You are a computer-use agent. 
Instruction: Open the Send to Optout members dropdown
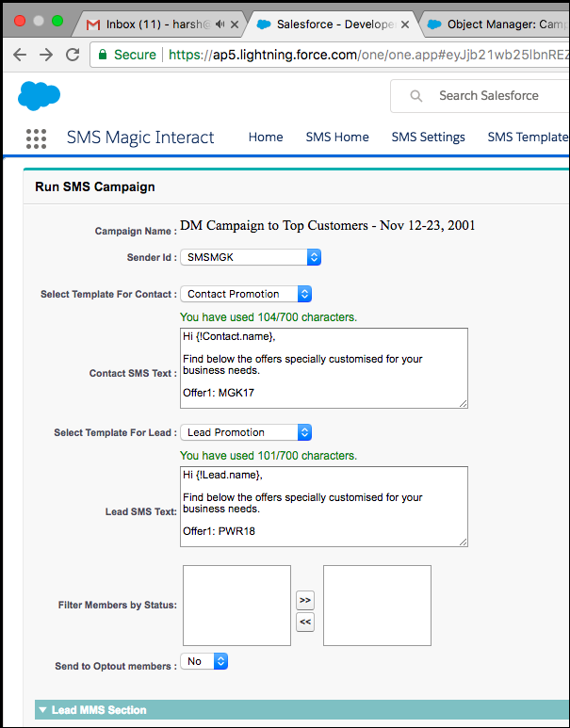click(x=204, y=661)
